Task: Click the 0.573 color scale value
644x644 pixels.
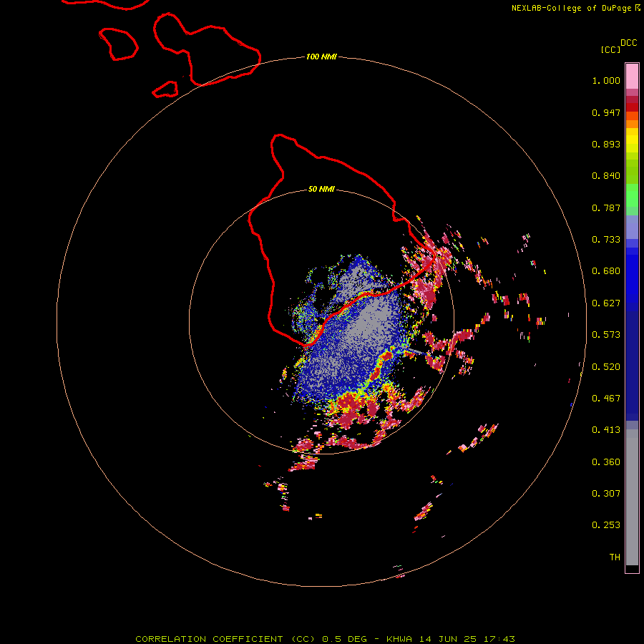Action: coord(606,335)
